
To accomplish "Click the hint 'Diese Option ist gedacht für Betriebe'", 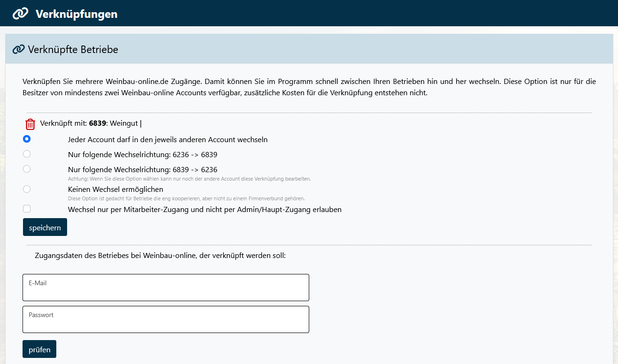I will click(186, 198).
